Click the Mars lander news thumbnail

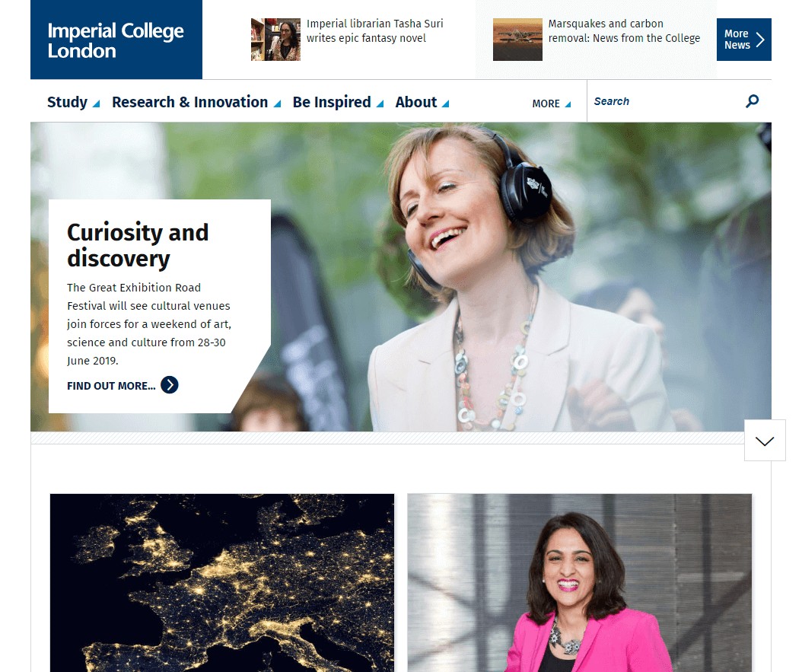coord(517,40)
